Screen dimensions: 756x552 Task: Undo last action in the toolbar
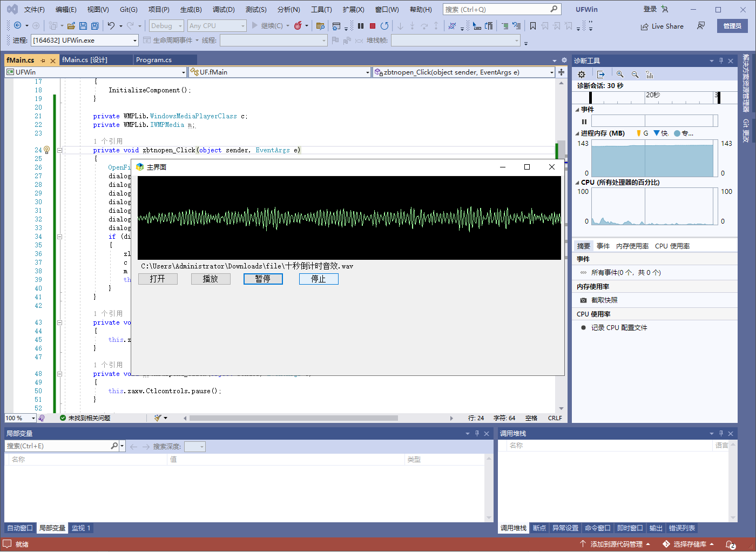coord(111,25)
